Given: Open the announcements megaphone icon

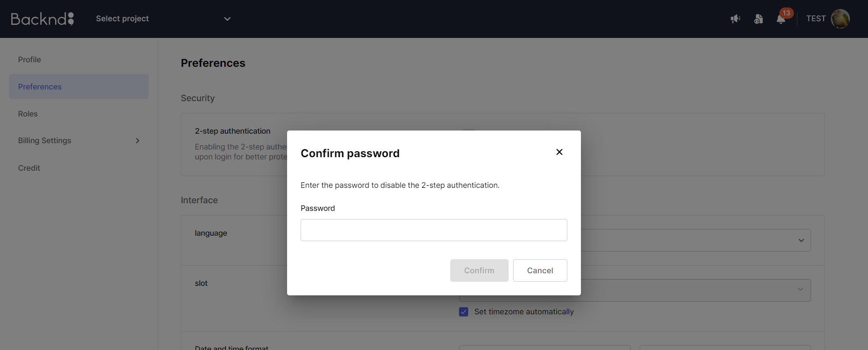Looking at the screenshot, I should [736, 19].
